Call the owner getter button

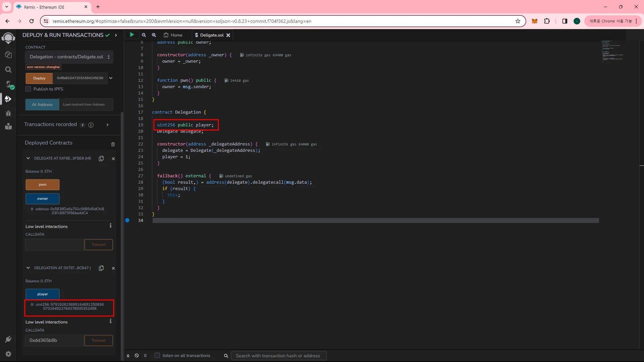(43, 199)
